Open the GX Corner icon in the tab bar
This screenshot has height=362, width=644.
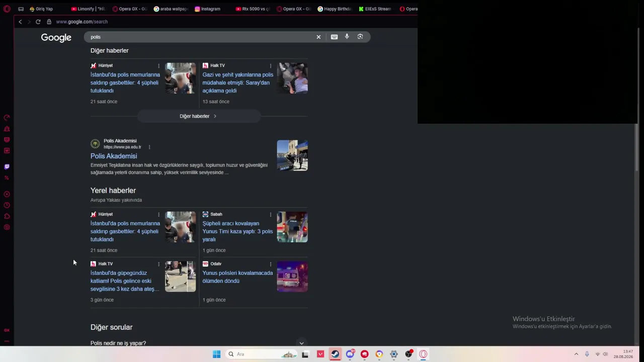(21, 9)
